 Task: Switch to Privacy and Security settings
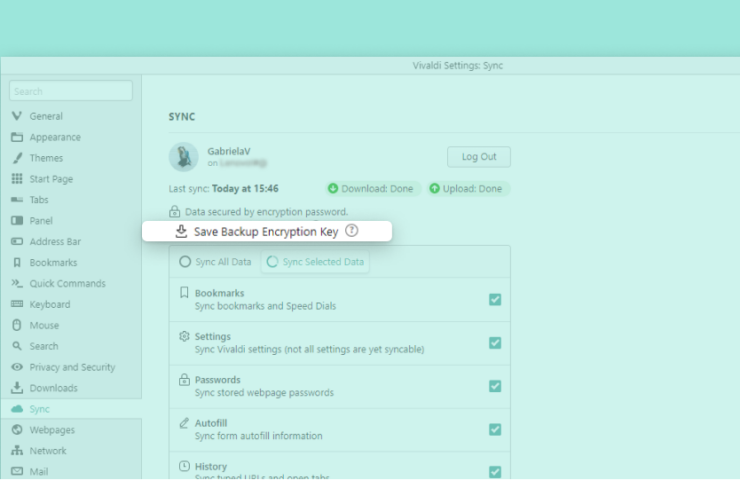coord(71,367)
